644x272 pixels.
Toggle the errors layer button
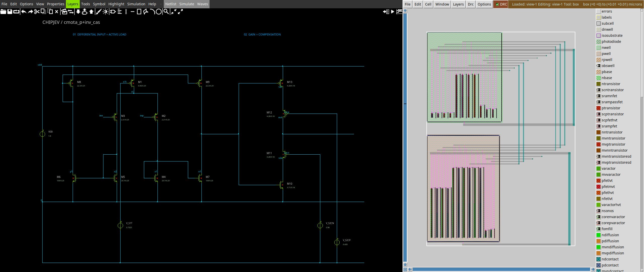click(x=598, y=11)
